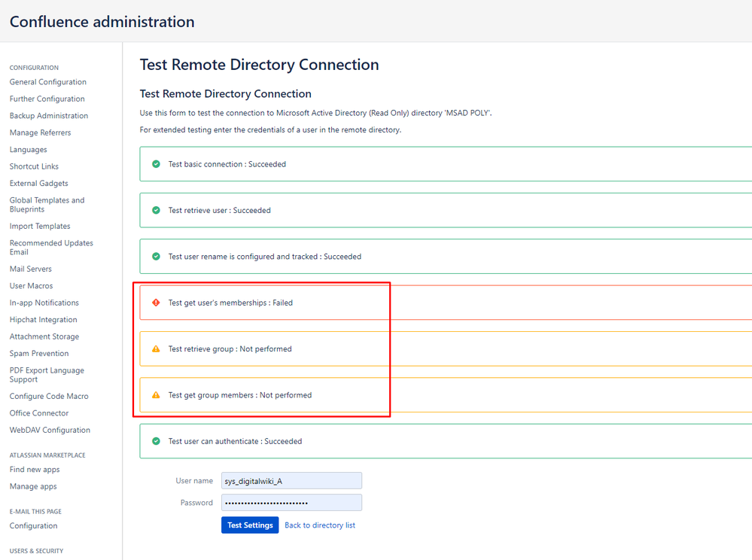Open the Languages settings page

(x=29, y=150)
